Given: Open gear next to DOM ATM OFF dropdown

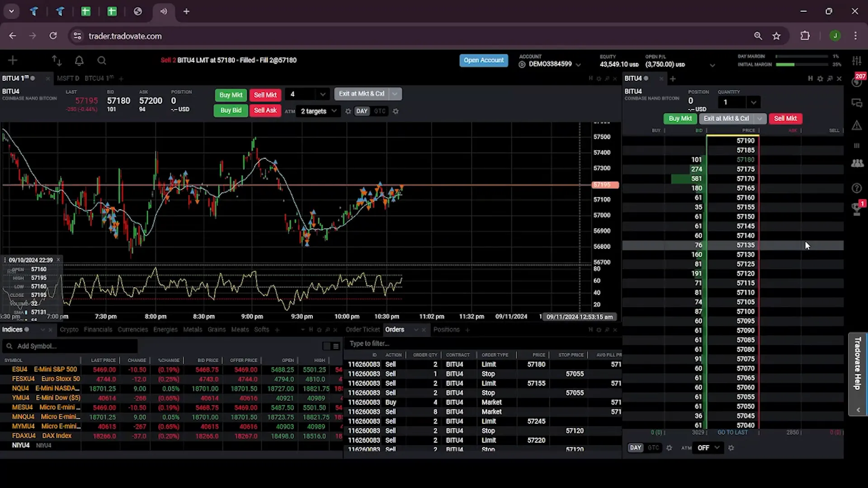Looking at the screenshot, I should 731,448.
